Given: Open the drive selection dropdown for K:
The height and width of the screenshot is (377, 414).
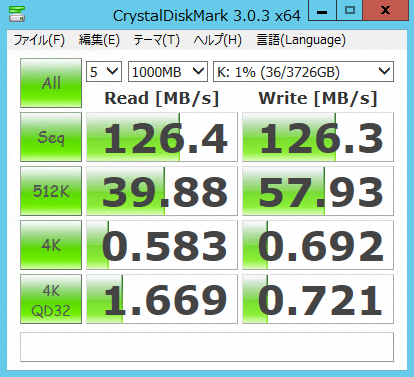Looking at the screenshot, I should 303,72.
